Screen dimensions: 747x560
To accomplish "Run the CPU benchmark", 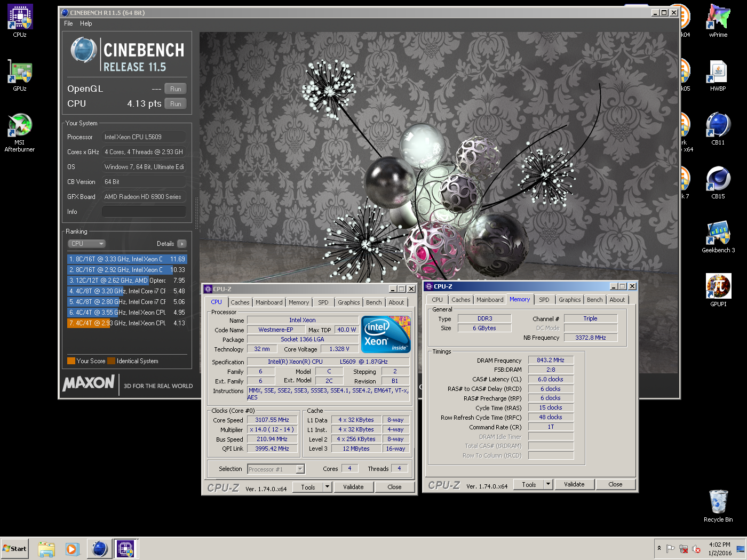I will [x=176, y=103].
